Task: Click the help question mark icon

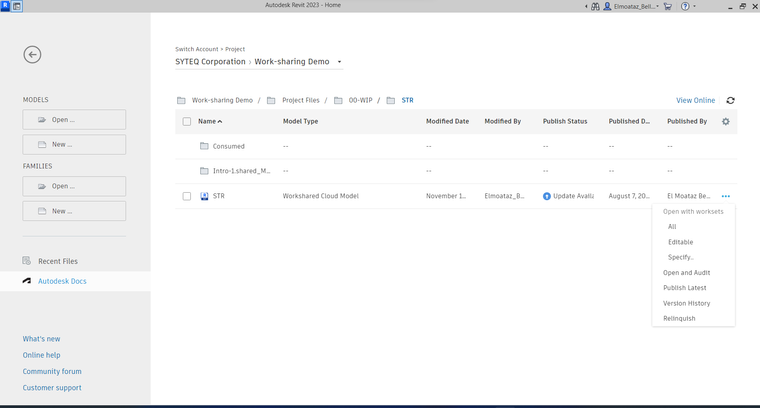Action: coord(685,6)
